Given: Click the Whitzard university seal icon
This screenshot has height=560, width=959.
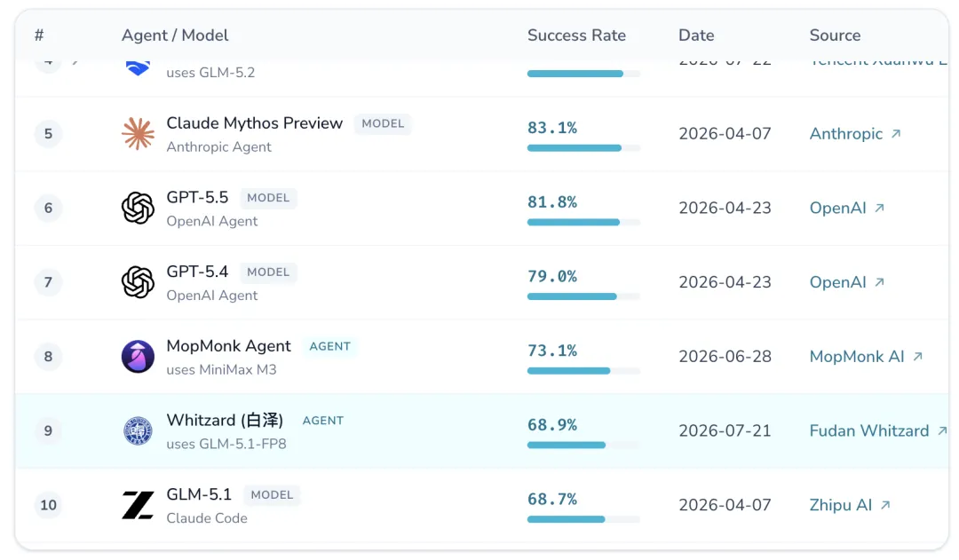Looking at the screenshot, I should [138, 430].
